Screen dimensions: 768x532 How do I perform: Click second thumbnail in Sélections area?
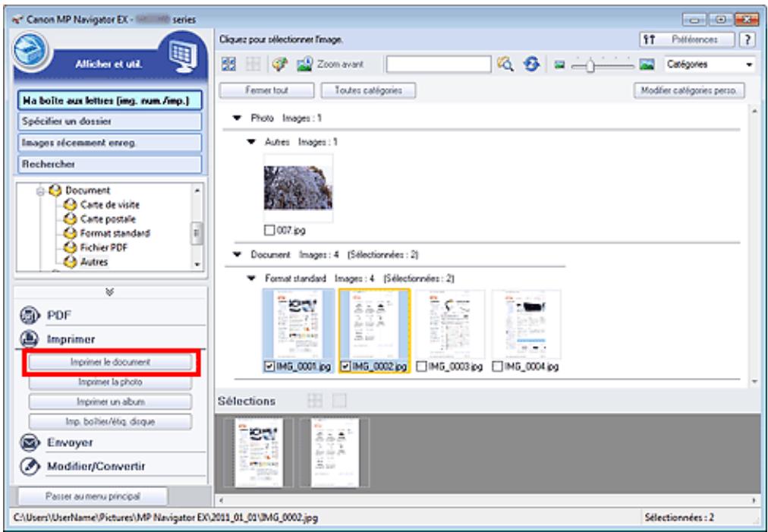click(x=335, y=452)
